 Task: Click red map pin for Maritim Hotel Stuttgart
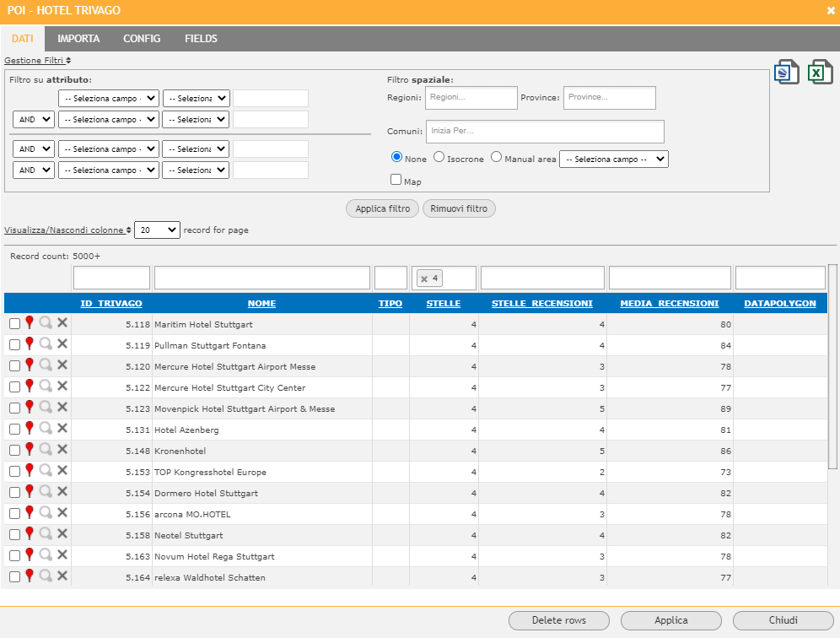point(30,322)
